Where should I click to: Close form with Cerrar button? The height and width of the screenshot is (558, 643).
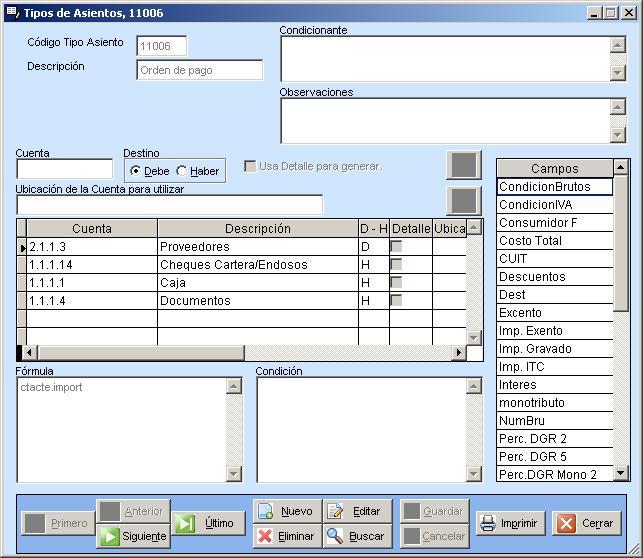tap(587, 523)
